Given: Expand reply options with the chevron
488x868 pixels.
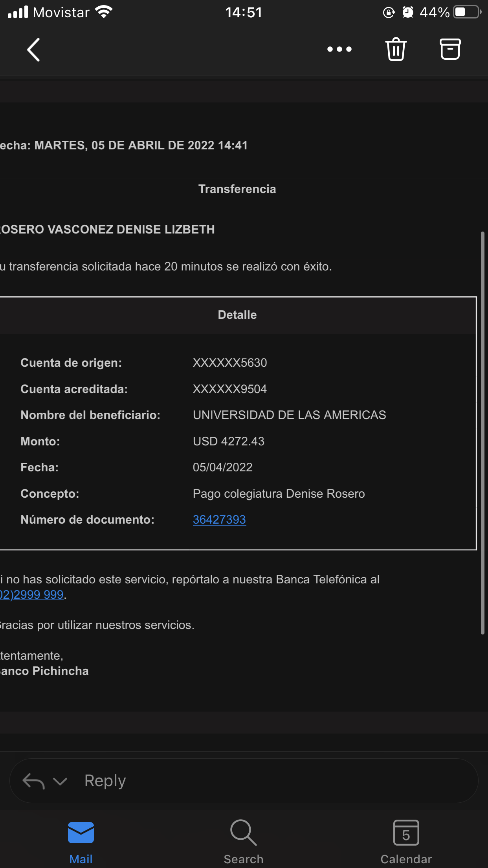Looking at the screenshot, I should [x=60, y=781].
